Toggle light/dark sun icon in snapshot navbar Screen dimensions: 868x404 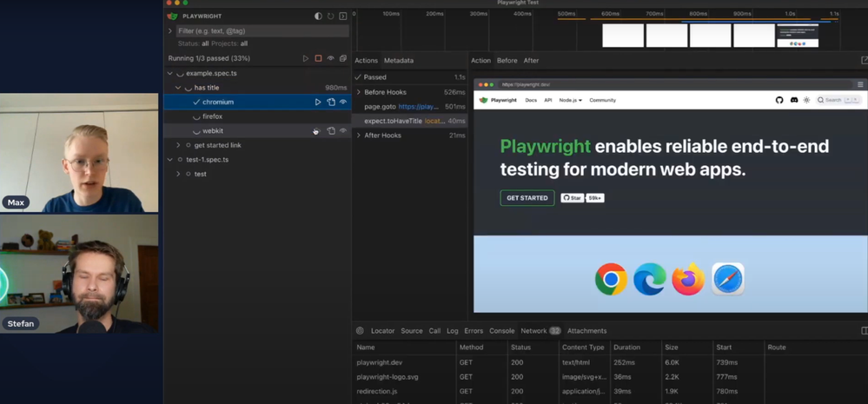[806, 100]
